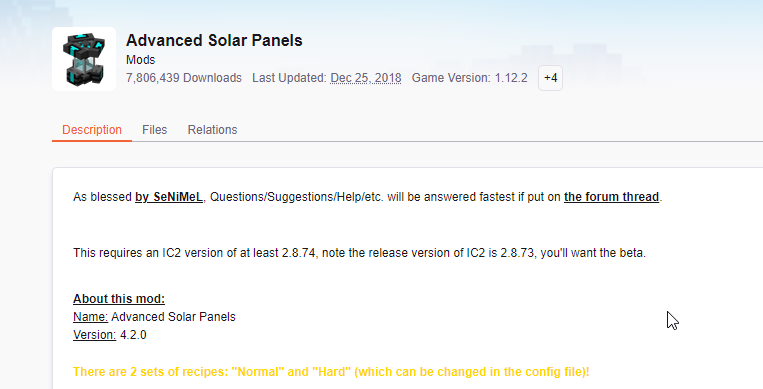Click the 7,806,439 Downloads count
Image resolution: width=763 pixels, height=389 pixels.
[x=184, y=78]
